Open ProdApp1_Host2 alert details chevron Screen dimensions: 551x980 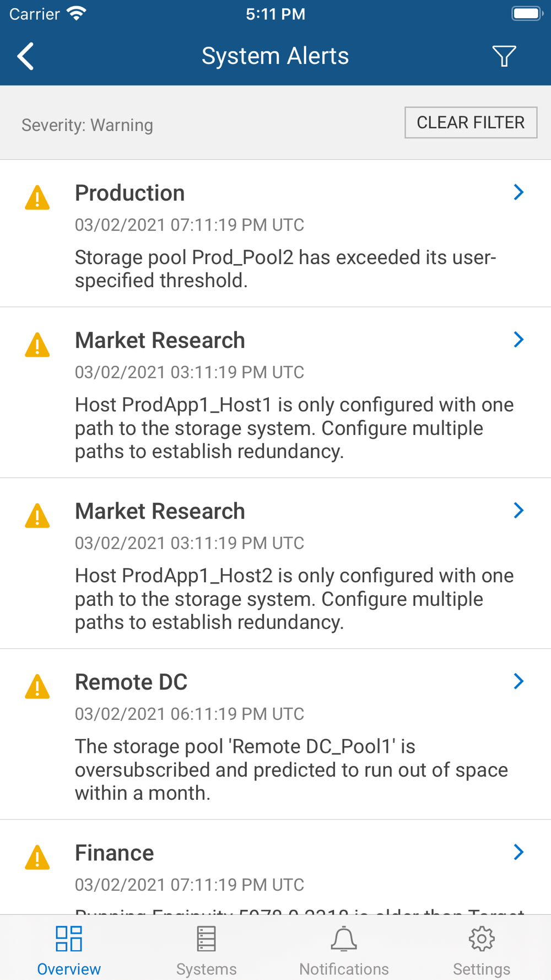518,510
